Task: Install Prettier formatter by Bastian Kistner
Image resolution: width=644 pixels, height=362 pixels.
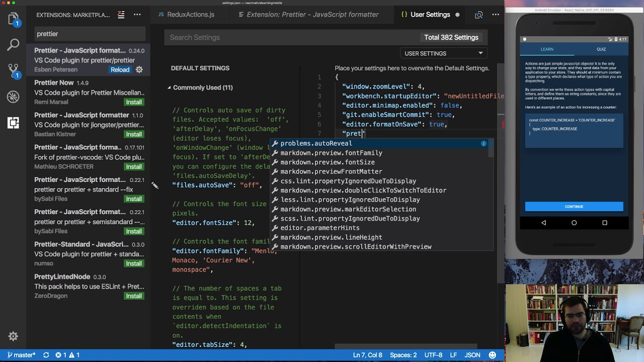Action: click(134, 134)
